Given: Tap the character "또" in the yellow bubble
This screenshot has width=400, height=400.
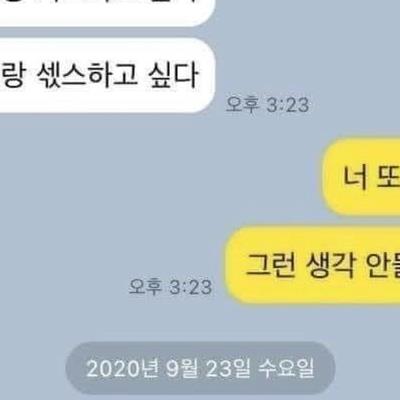Looking at the screenshot, I should pos(388,176).
